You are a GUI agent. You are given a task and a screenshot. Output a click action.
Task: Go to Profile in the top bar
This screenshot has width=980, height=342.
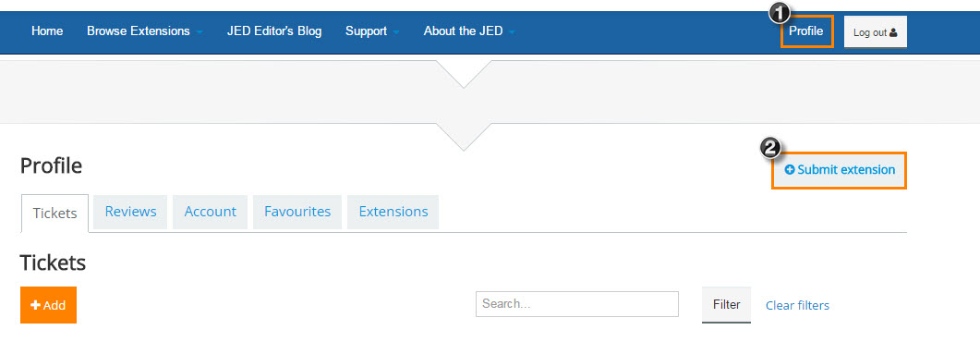coord(805,31)
